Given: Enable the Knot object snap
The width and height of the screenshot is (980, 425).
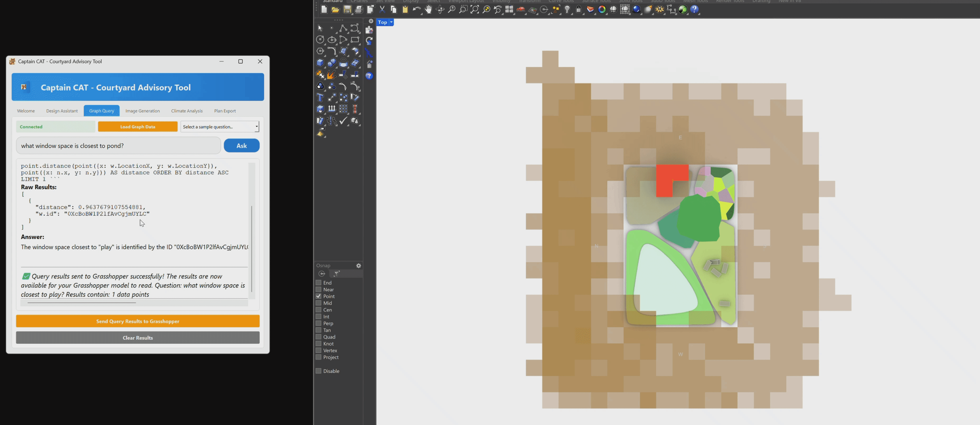Looking at the screenshot, I should [318, 344].
